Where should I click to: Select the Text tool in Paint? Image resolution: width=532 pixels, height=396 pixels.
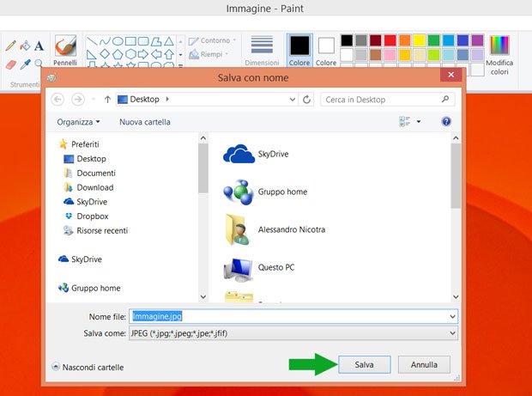click(39, 46)
